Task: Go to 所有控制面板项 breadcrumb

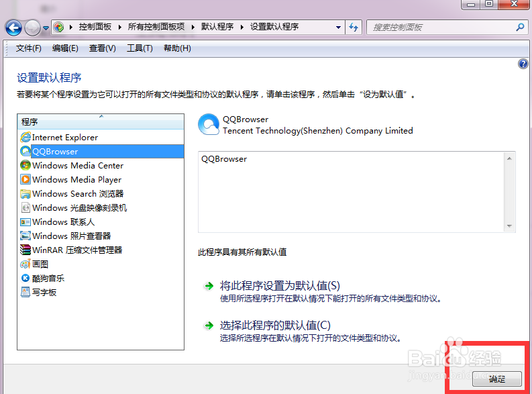Action: tap(156, 27)
